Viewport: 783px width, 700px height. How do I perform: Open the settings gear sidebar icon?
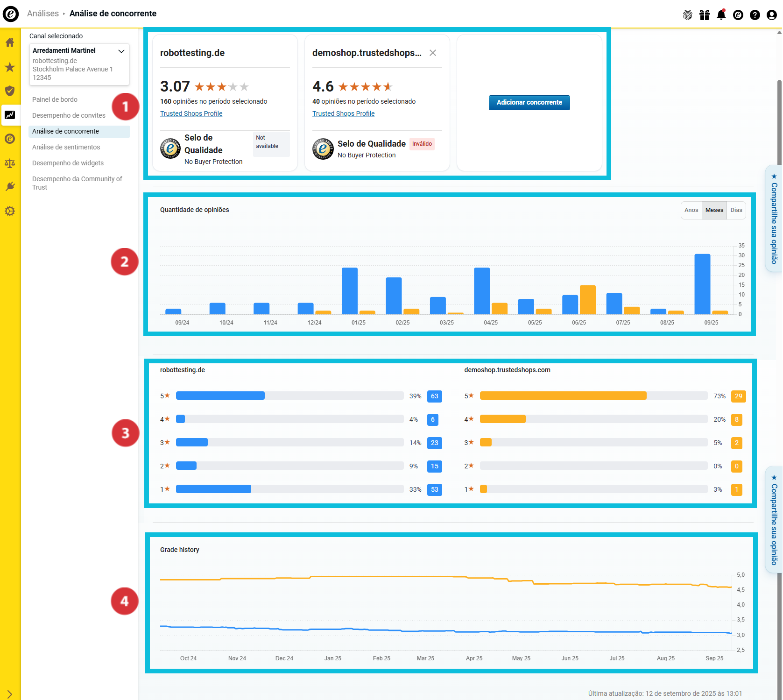(10, 211)
